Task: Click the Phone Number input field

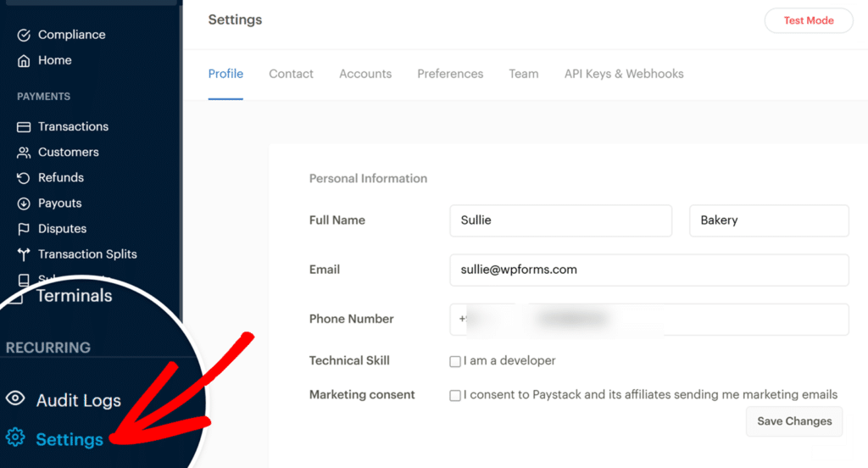Action: [x=648, y=319]
